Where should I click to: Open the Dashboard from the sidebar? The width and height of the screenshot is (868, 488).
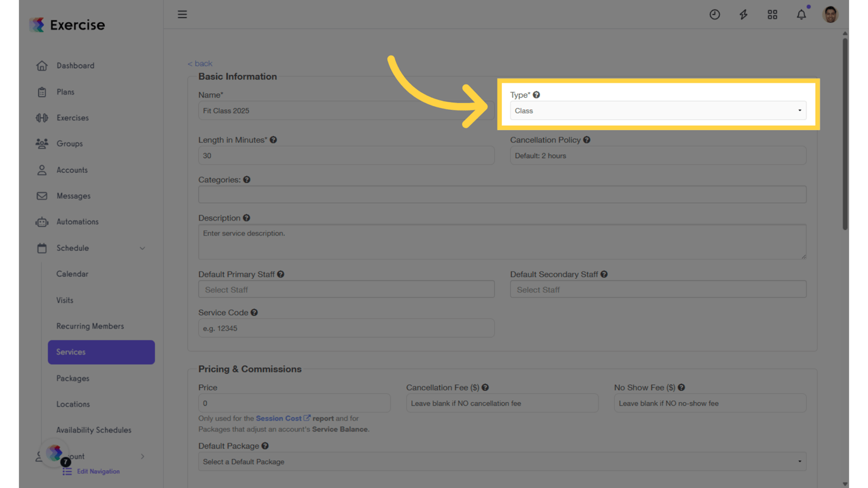[x=76, y=65]
